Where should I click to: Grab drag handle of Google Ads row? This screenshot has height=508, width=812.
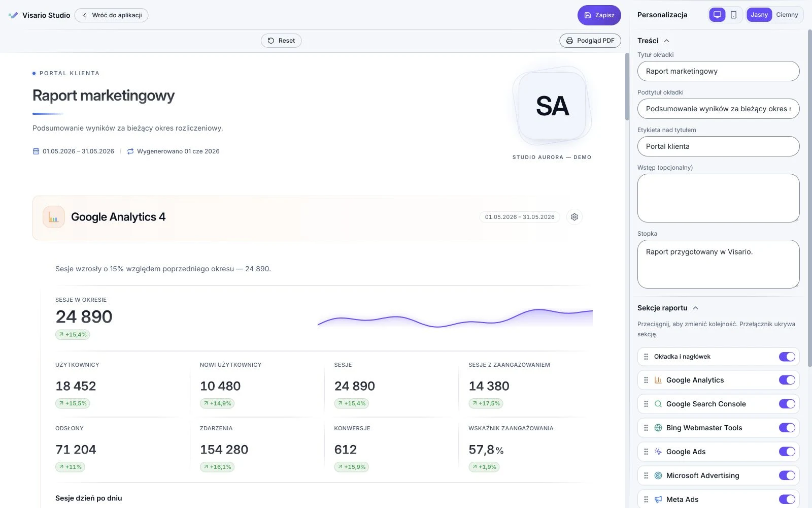646,452
